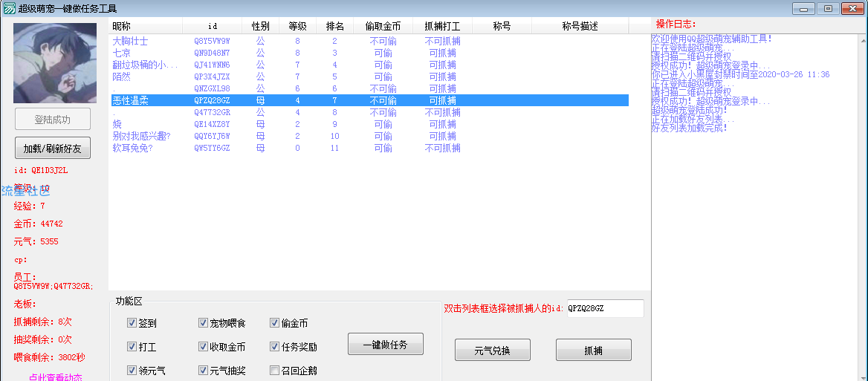This screenshot has width=868, height=381.
Task: Click the anime avatar picture
Action: (55, 63)
